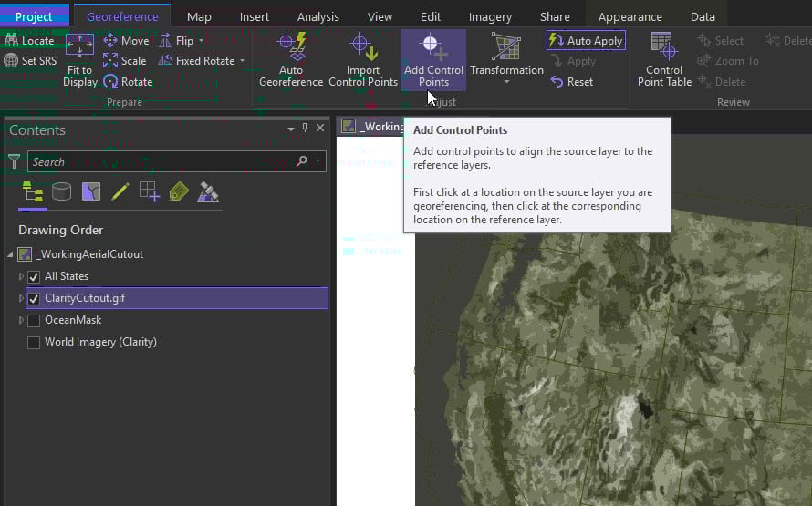This screenshot has width=812, height=506.
Task: Click the Apply button
Action: click(x=573, y=61)
